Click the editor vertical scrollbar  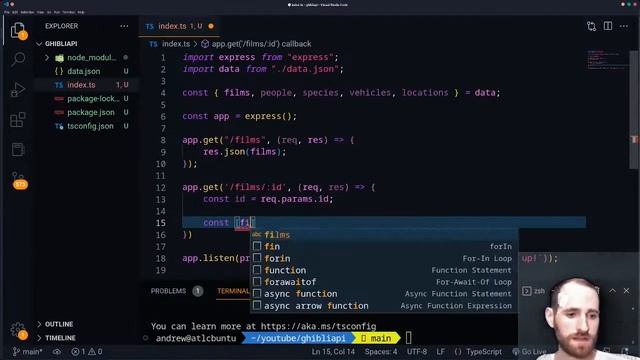634,110
